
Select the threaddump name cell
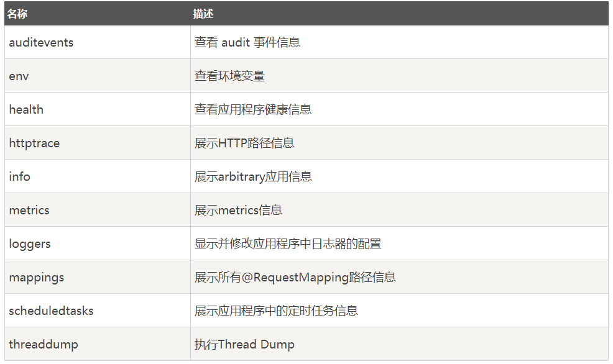(x=98, y=344)
